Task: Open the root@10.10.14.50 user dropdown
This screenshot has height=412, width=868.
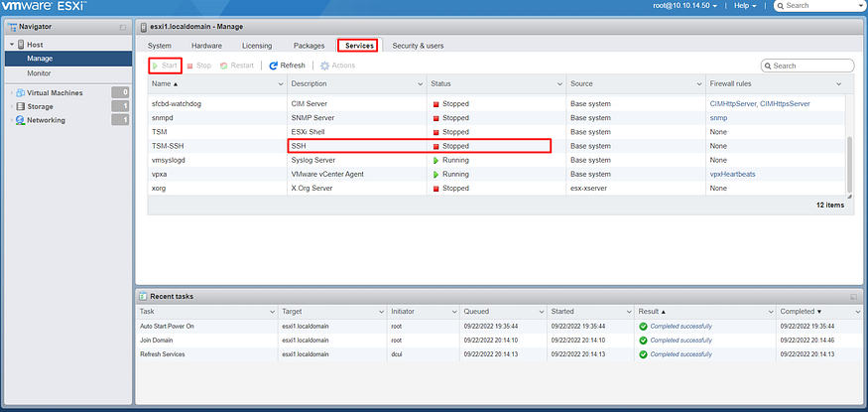Action: pos(684,6)
